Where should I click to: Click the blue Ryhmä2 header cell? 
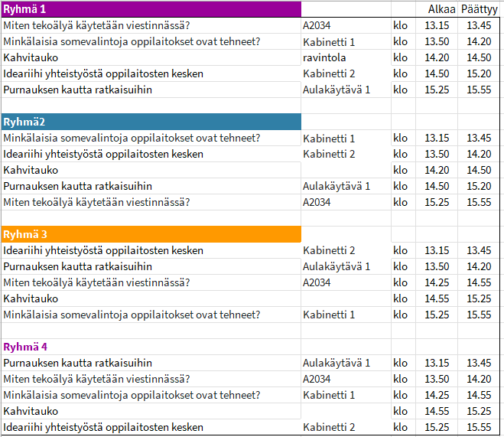tap(151, 122)
